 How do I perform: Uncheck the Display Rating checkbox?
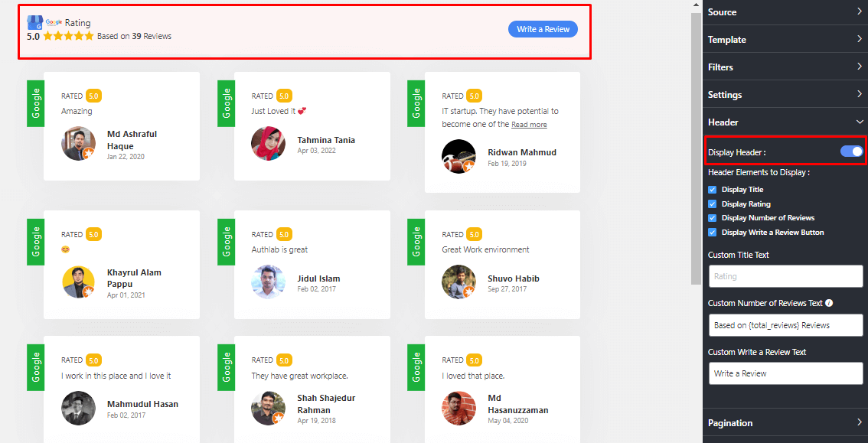[713, 204]
